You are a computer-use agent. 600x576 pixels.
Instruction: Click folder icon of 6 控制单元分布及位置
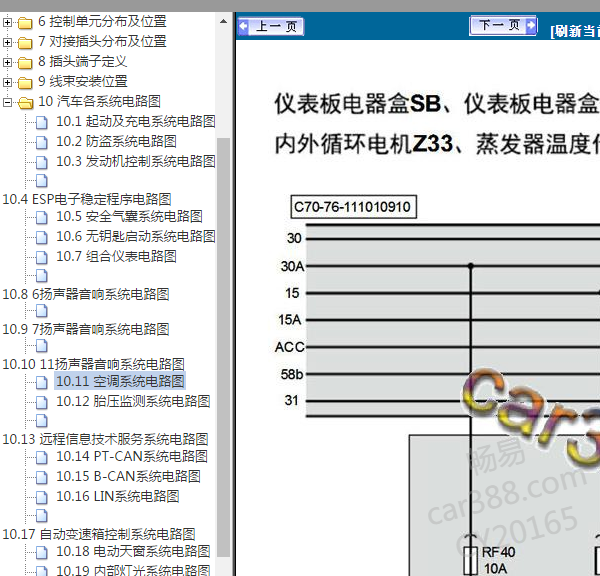[25, 23]
